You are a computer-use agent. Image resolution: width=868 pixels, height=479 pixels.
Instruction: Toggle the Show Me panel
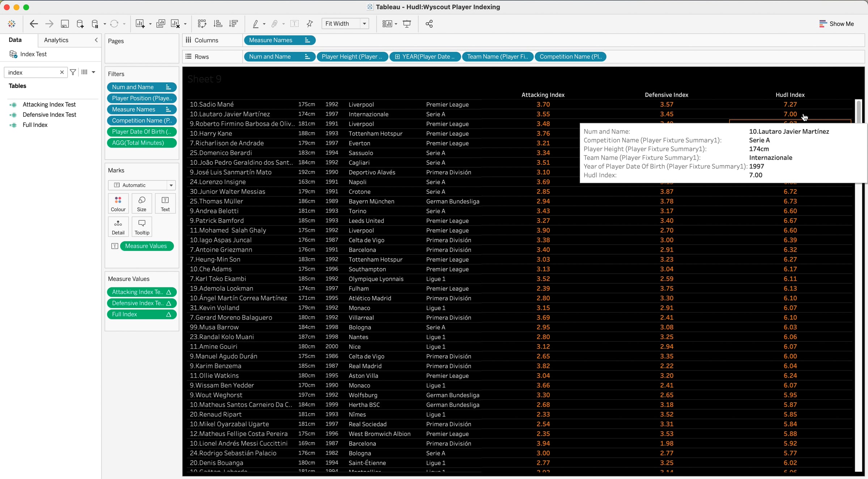(836, 24)
